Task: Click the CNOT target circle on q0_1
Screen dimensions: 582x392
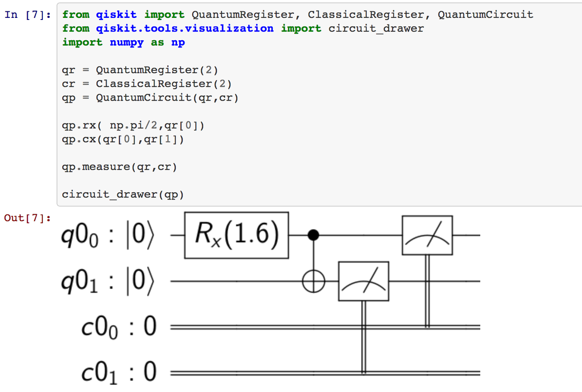Action: (313, 281)
